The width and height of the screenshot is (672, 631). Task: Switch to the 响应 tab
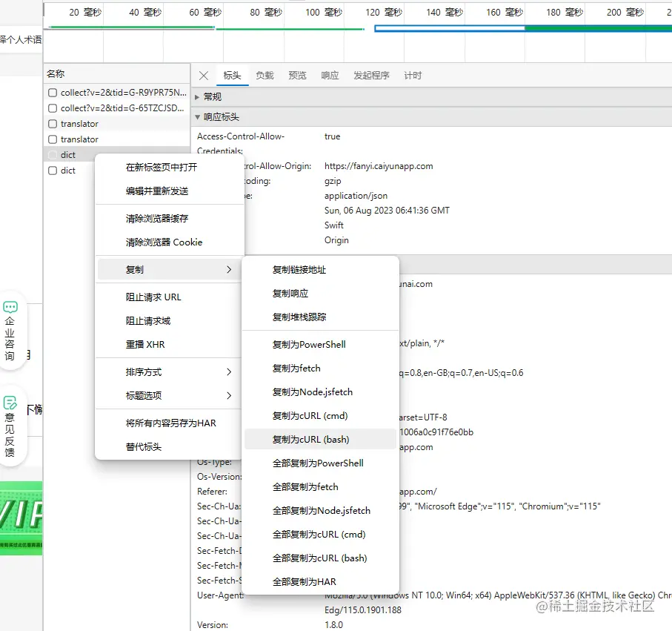click(330, 76)
